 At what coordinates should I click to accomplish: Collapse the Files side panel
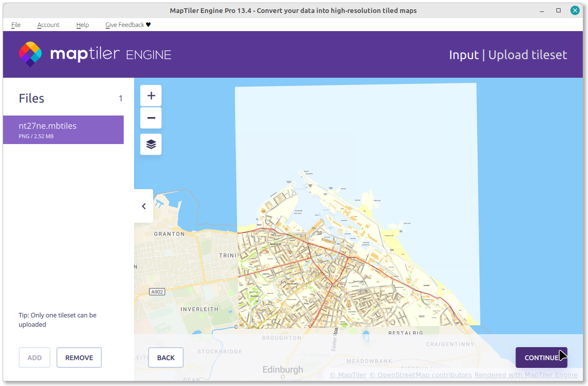point(143,206)
